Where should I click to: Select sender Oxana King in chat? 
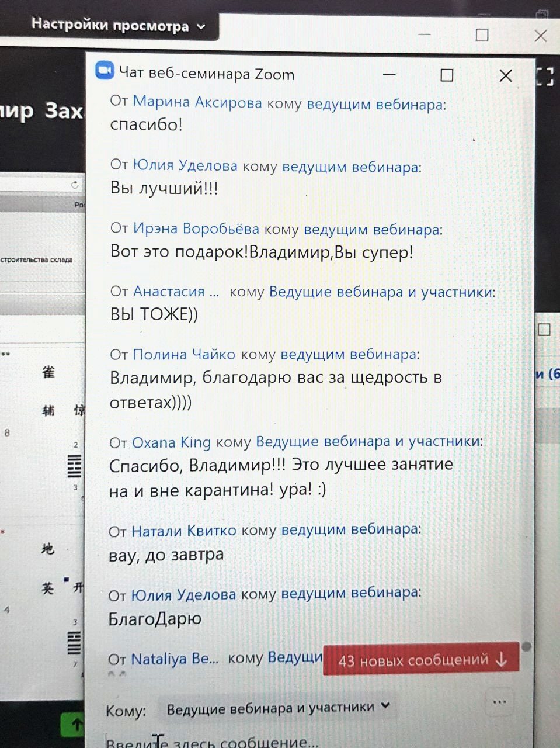[x=171, y=442]
